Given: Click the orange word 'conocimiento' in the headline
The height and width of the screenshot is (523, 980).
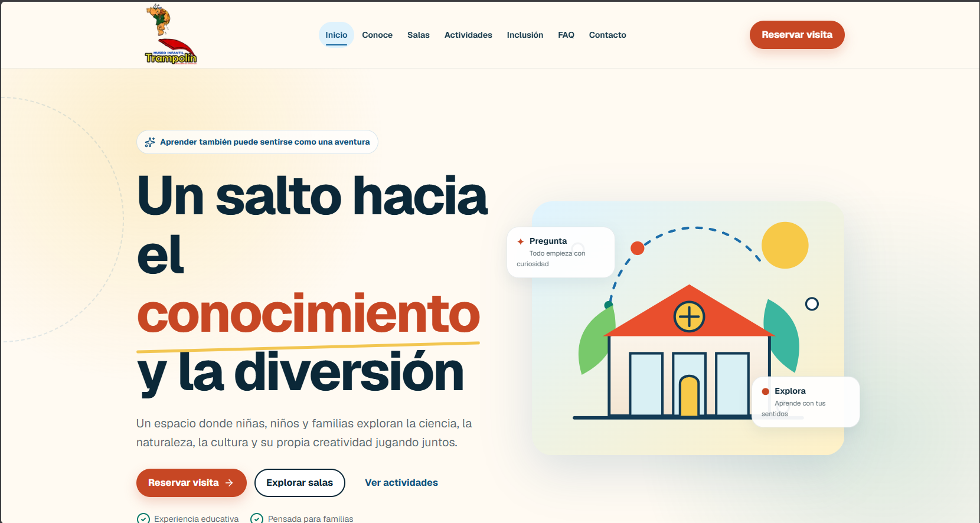Looking at the screenshot, I should pyautogui.click(x=308, y=314).
